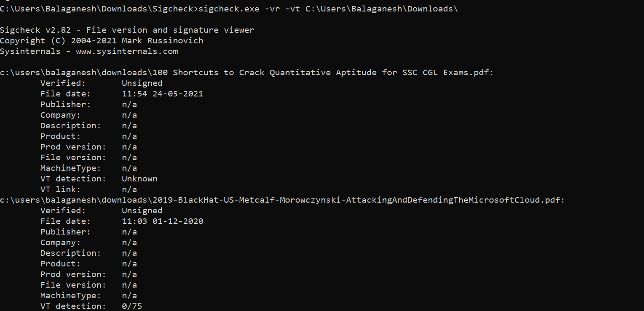Screen dimensions: 644x311
Task: Click the second Company label
Action: 60,243
